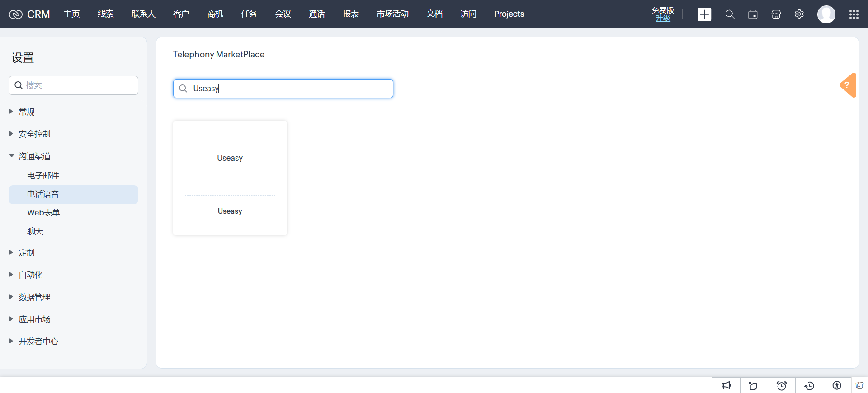Click the marketplace search field containing Useasy

tap(283, 89)
